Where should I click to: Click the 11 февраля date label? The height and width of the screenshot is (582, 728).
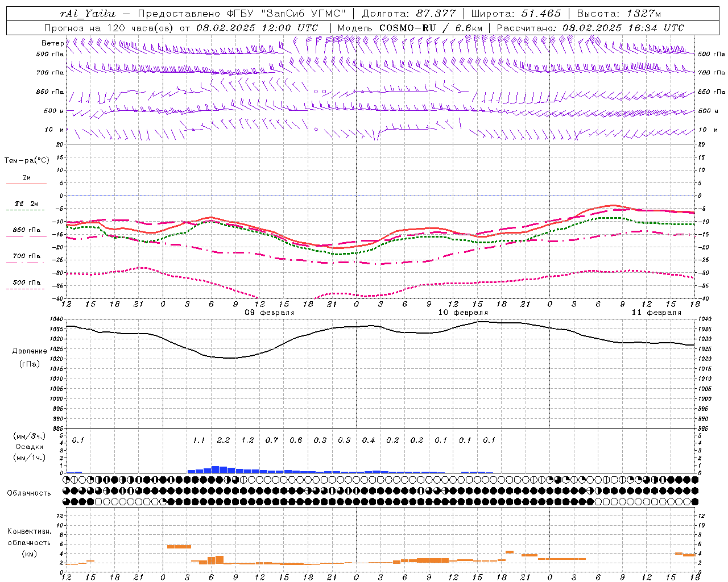(656, 313)
